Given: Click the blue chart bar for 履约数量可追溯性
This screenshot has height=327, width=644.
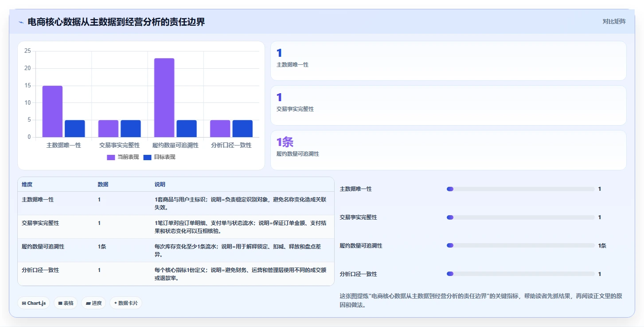Looking at the screenshot, I should (x=187, y=129).
